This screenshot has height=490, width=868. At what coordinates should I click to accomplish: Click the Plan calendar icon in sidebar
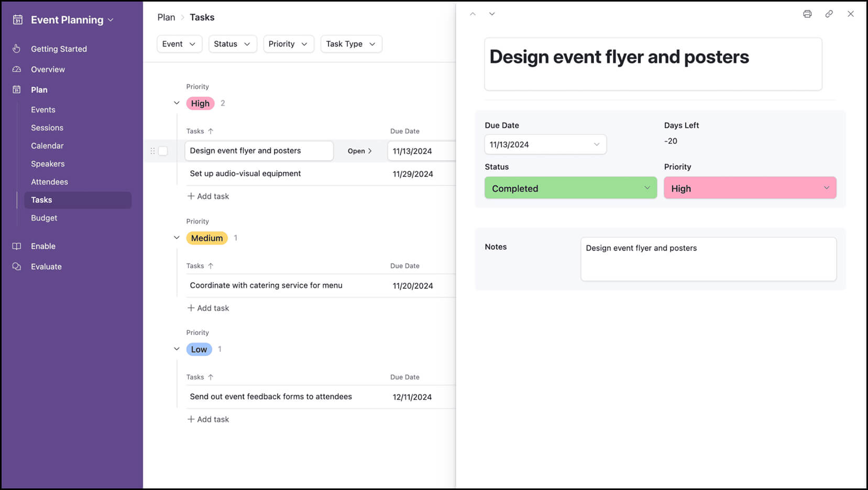(16, 90)
